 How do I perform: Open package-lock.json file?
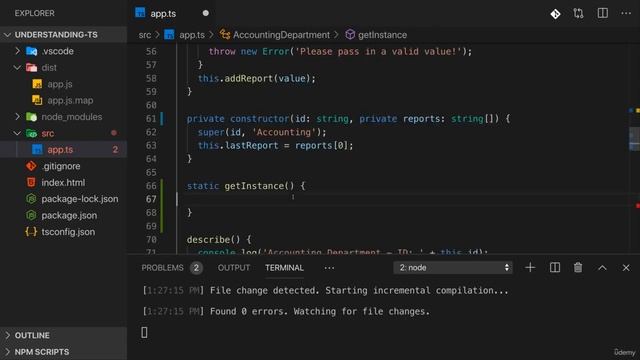80,199
